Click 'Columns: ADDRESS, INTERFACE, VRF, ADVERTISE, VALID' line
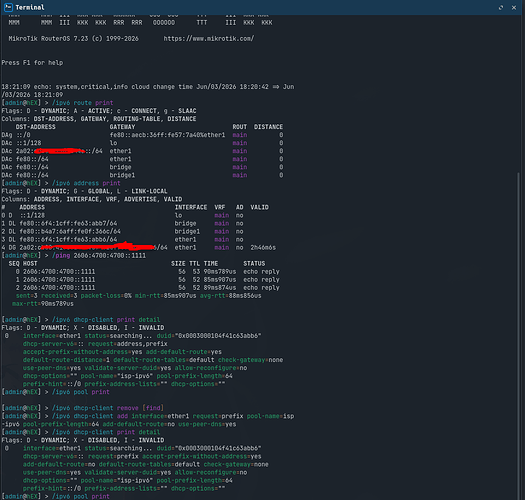This screenshot has width=525, height=500. tap(92, 199)
